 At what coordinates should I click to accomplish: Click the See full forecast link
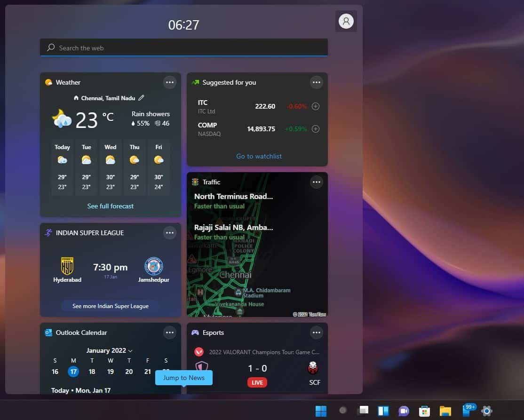(x=110, y=206)
